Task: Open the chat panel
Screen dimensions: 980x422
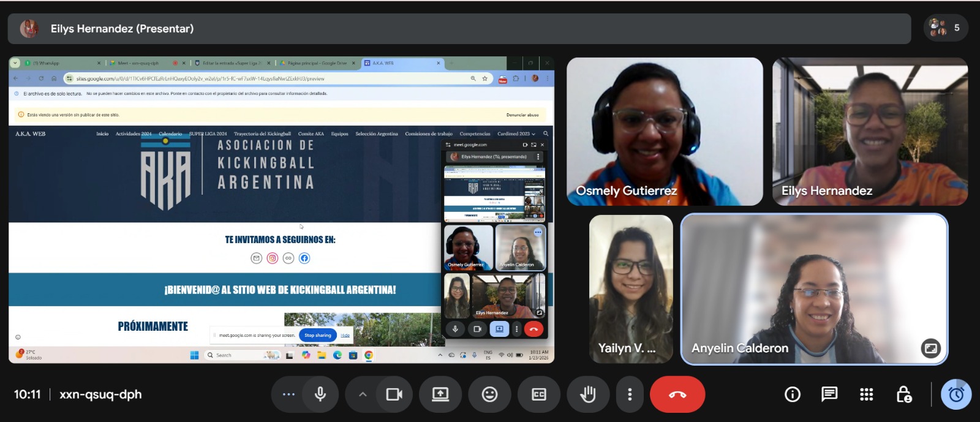Action: point(829,394)
